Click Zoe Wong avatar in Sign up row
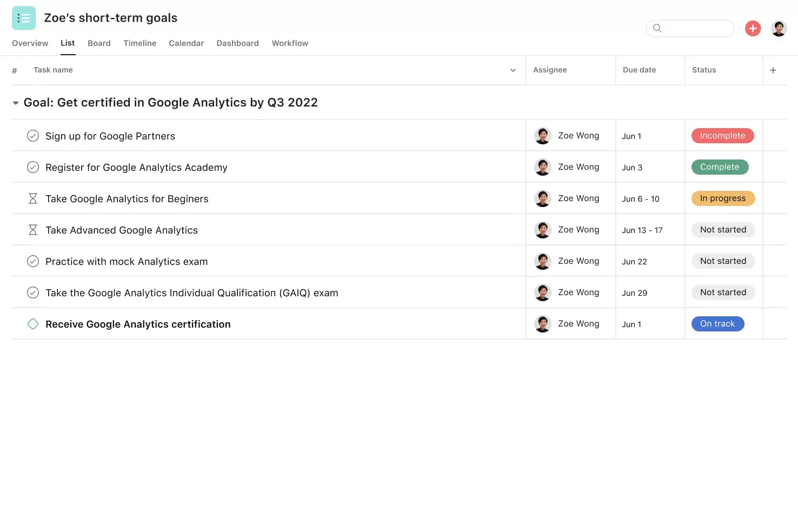798x532 pixels. point(543,136)
